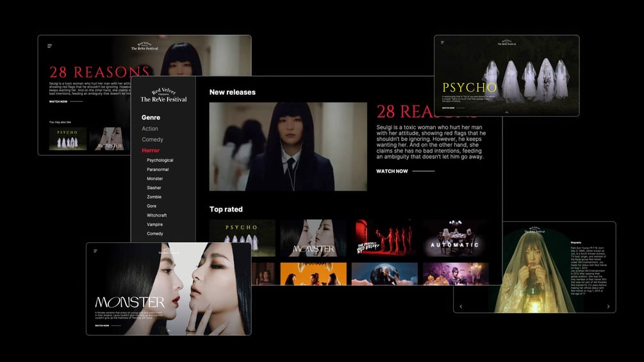Open hamburger menu in Monster window
Screen dimensions: 644x362
(95, 251)
